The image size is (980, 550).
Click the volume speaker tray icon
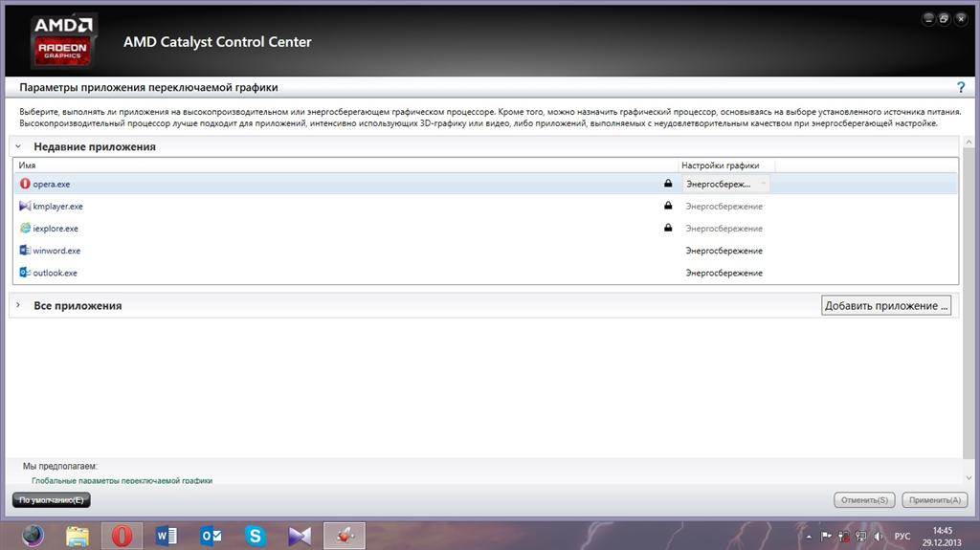[x=879, y=537]
